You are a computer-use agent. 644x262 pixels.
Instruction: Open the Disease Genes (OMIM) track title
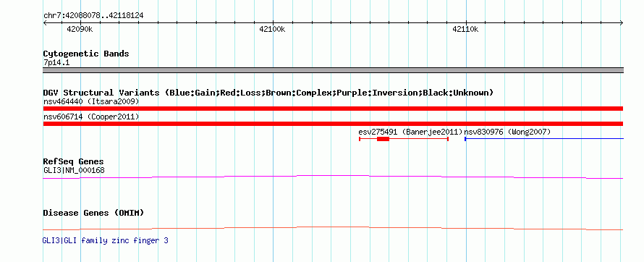pyautogui.click(x=93, y=213)
